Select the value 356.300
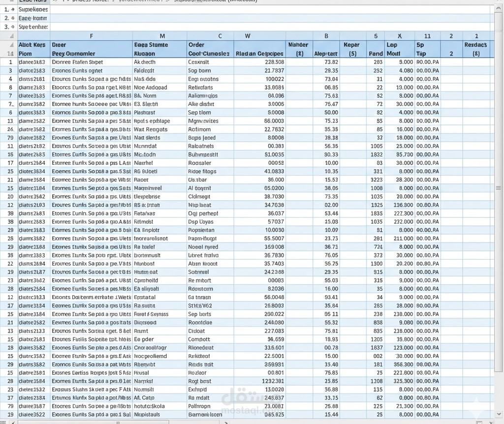Screen dimensions: 504x424 click(x=400, y=364)
